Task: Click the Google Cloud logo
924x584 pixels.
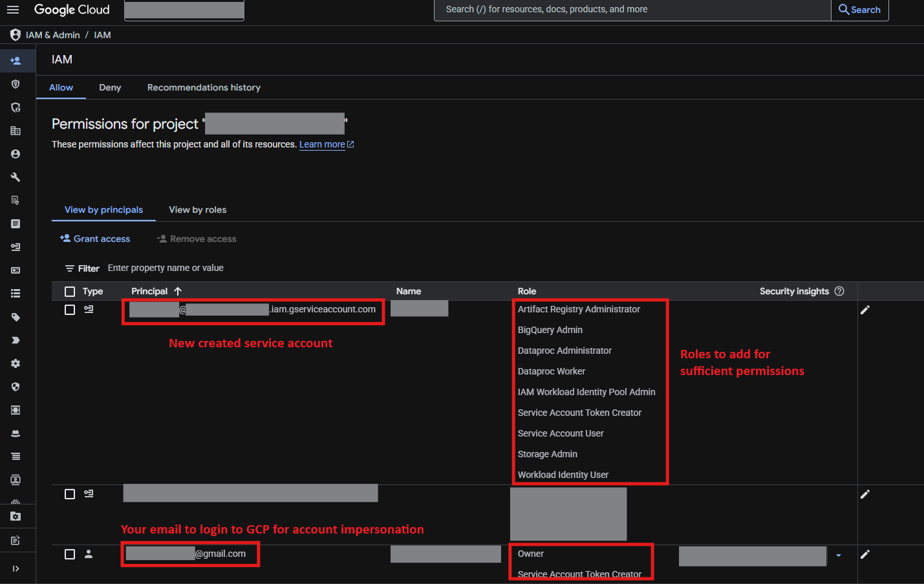Action: point(72,10)
